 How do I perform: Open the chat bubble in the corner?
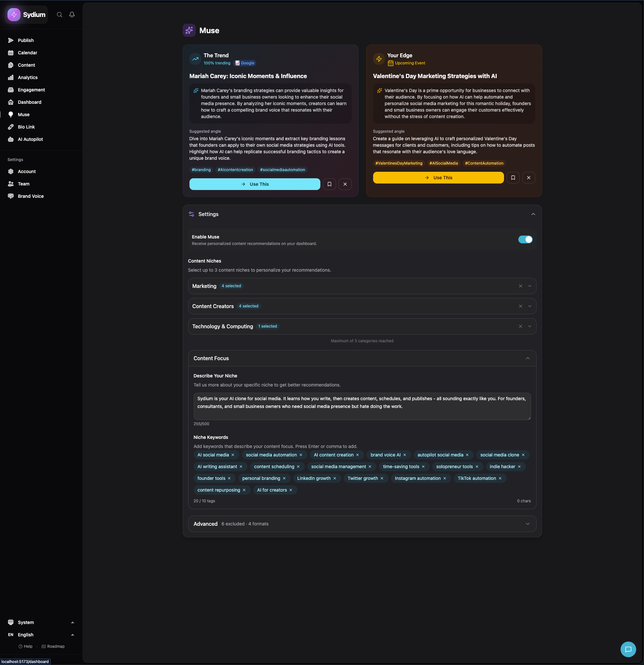click(628, 649)
